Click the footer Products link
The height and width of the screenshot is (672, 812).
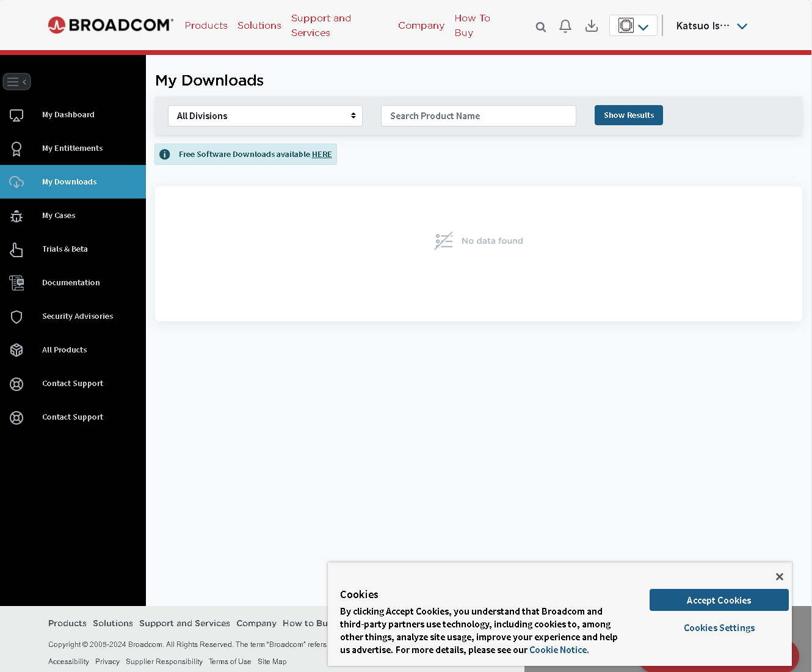point(67,624)
